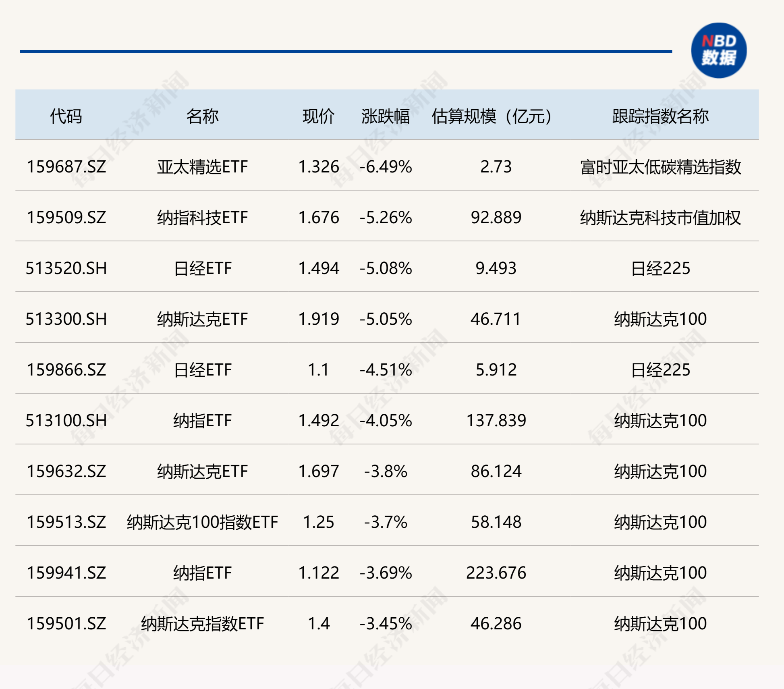Viewport: 784px width, 689px height.
Task: Click the scale value 92.889
Action: [496, 218]
